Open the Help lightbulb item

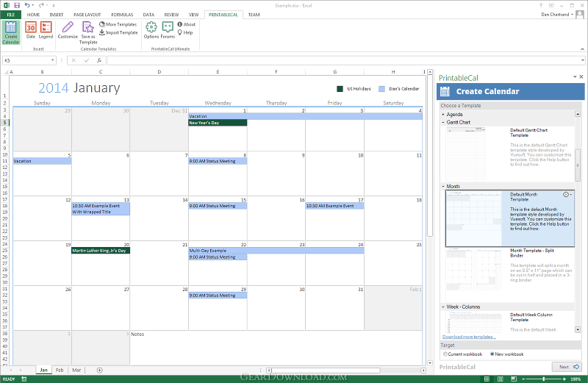[185, 32]
